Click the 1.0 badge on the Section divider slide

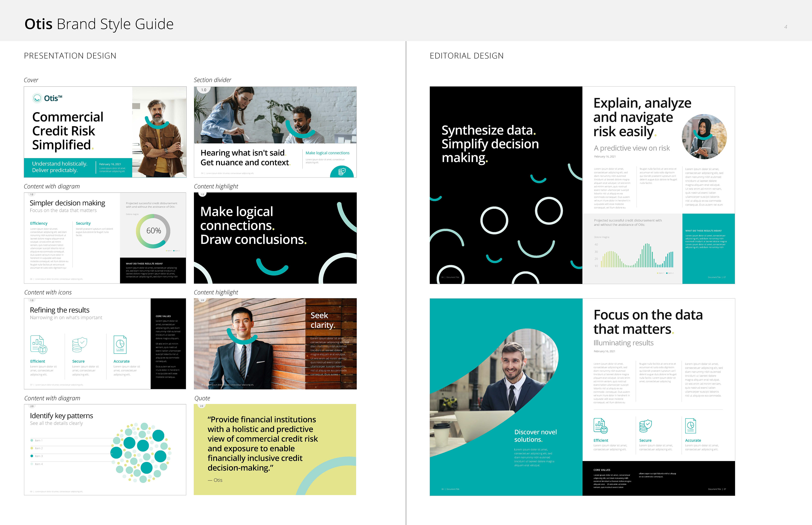(x=204, y=90)
